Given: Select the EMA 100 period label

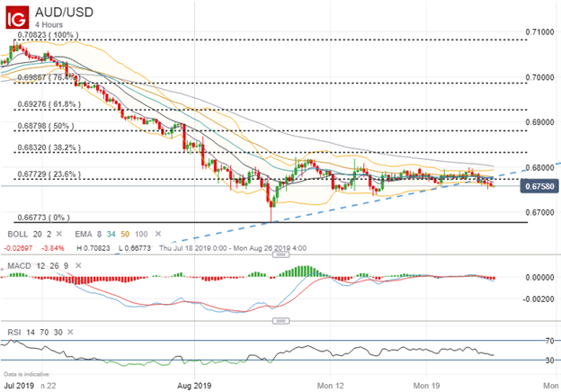Looking at the screenshot, I should [x=141, y=235].
